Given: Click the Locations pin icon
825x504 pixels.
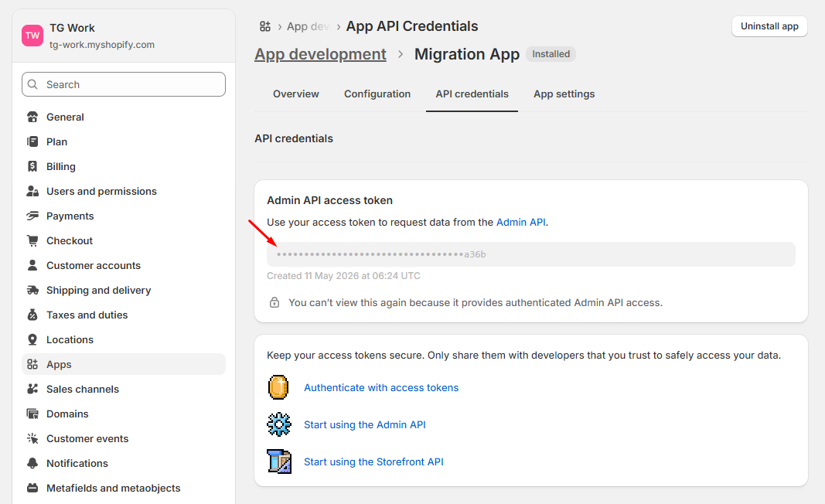Looking at the screenshot, I should 32,339.
